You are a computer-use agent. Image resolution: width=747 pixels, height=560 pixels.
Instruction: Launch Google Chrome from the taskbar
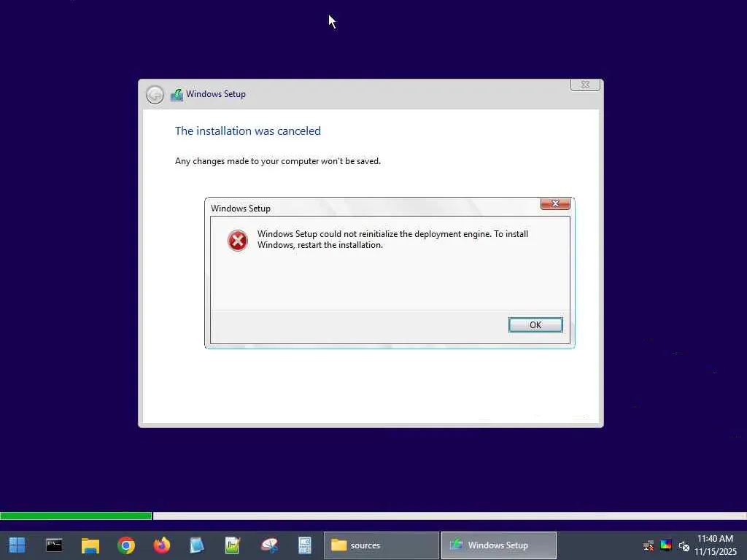(x=125, y=545)
